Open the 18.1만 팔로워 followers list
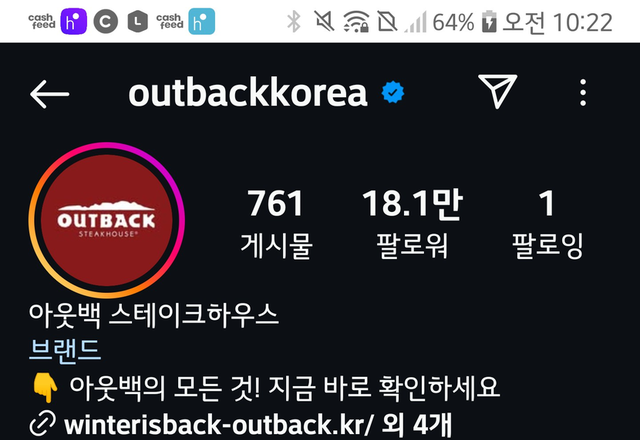Screen dimensions: 640x440 (412, 223)
